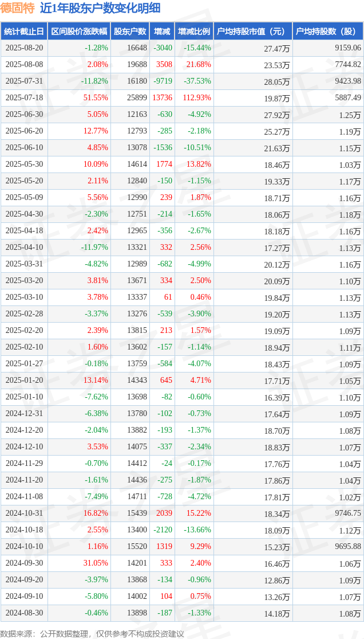
Task: Click the 区间股价涨跌幅 column header
Action: point(79,31)
